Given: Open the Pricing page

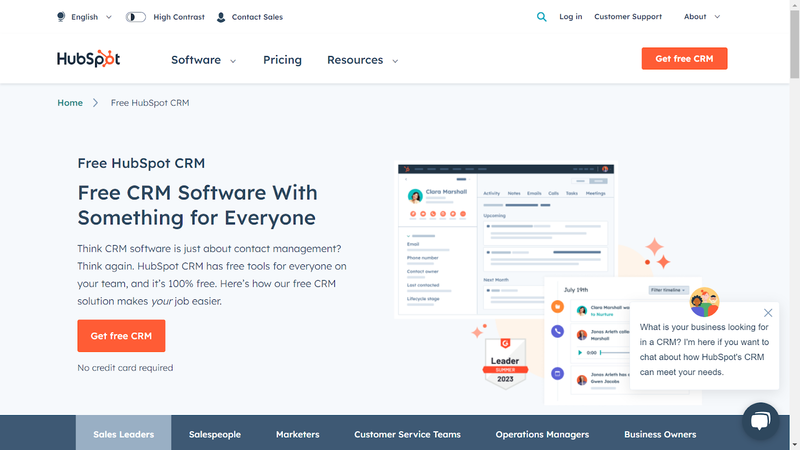Looking at the screenshot, I should [282, 60].
